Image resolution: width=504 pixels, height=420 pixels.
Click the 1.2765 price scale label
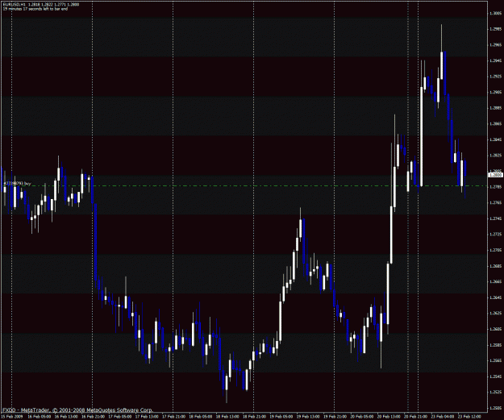(496, 203)
